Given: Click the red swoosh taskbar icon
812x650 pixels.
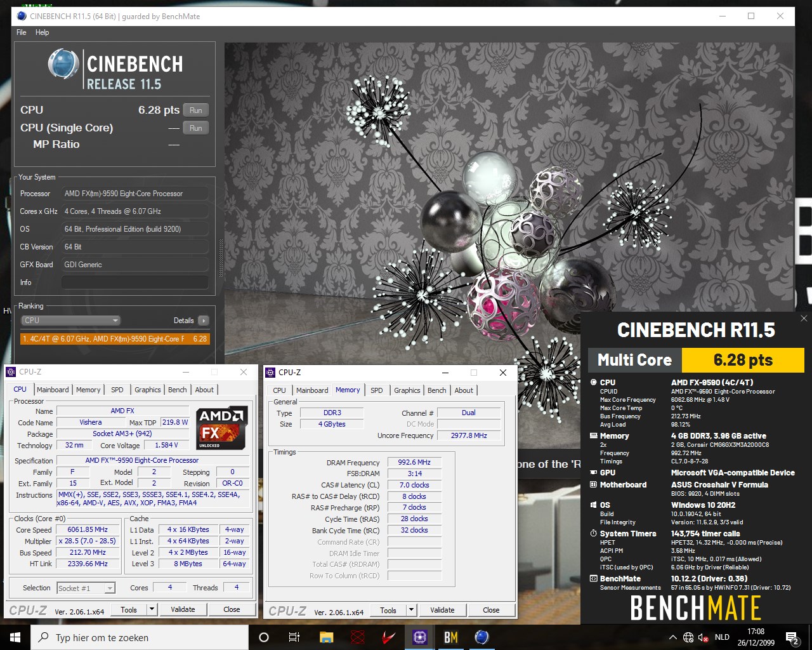Looking at the screenshot, I should pos(388,637).
